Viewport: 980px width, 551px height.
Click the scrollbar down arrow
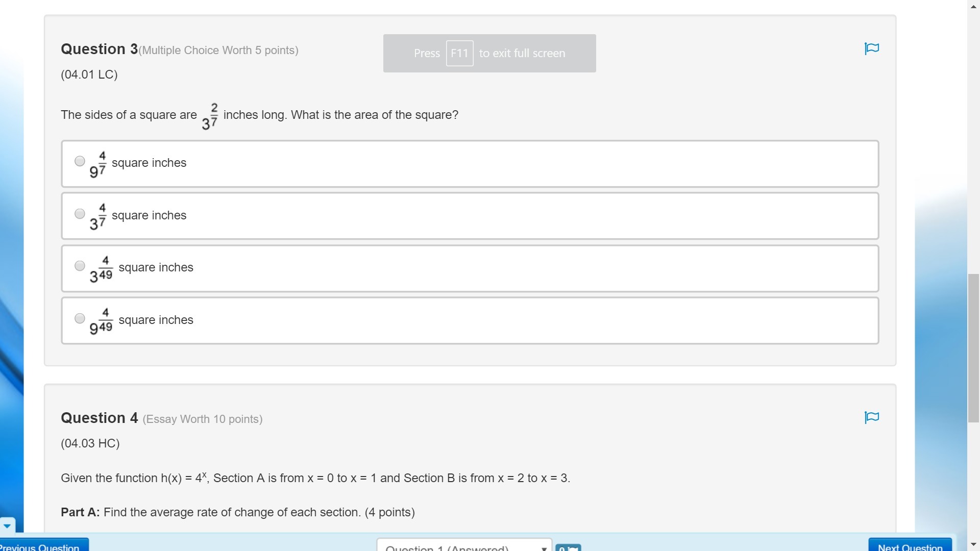973,545
